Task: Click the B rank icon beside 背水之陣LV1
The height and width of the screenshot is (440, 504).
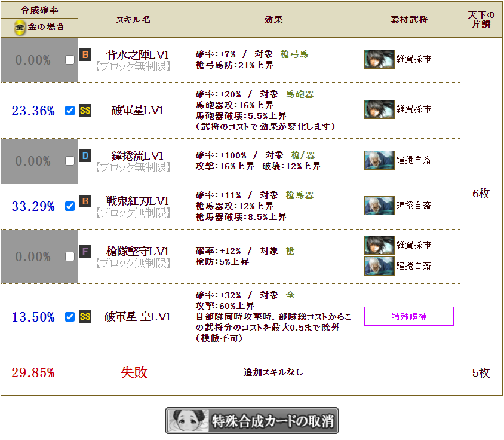Action: point(85,55)
